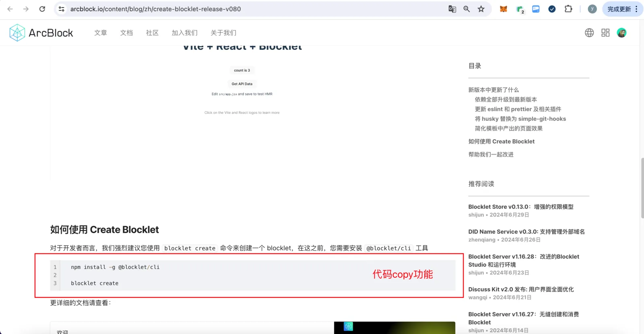Open the apps grid icon
Viewport: 644px width, 334px height.
[605, 33]
